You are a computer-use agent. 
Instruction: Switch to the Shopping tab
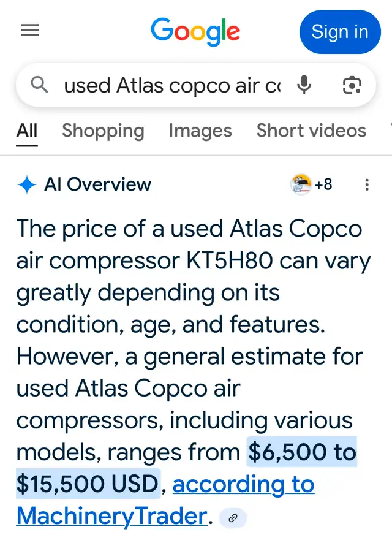(x=103, y=131)
